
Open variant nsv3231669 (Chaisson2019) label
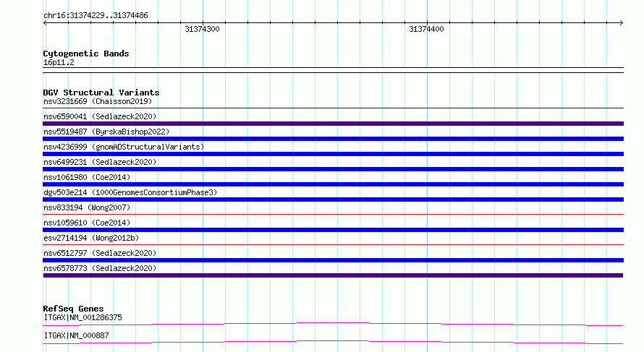click(98, 101)
